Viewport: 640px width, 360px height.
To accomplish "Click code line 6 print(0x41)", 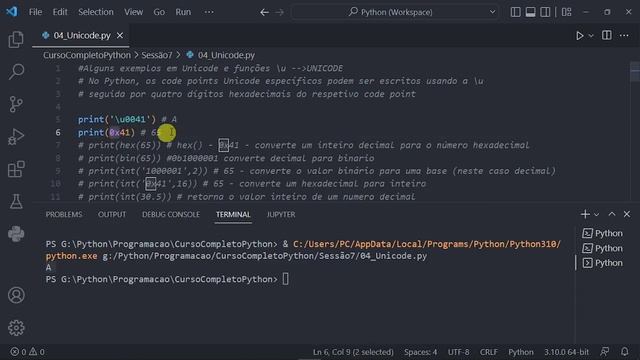I will 106,132.
